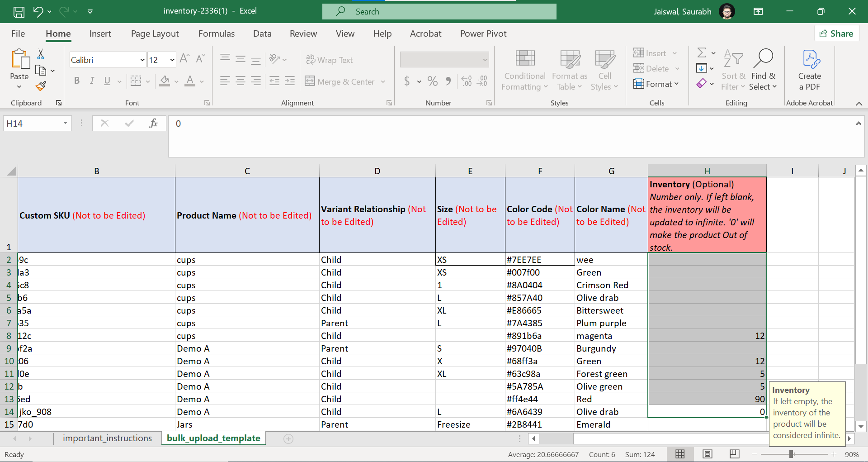Toggle Align Left
The image size is (868, 462).
(225, 81)
